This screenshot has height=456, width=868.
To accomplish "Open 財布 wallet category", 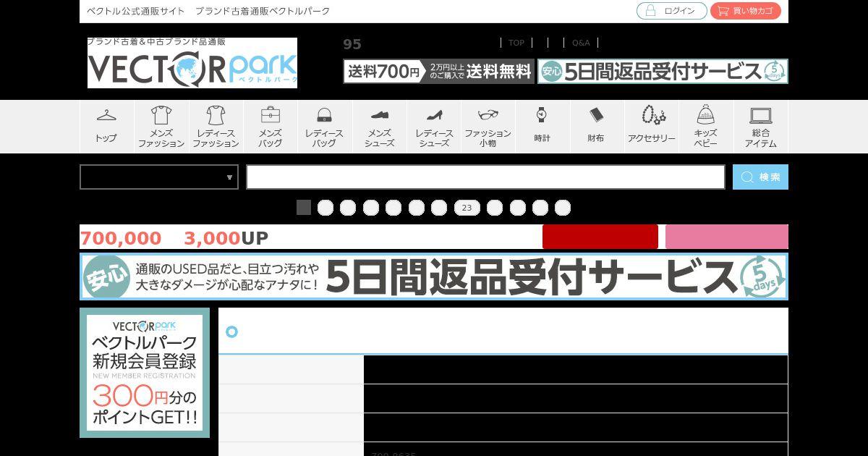I will click(597, 127).
